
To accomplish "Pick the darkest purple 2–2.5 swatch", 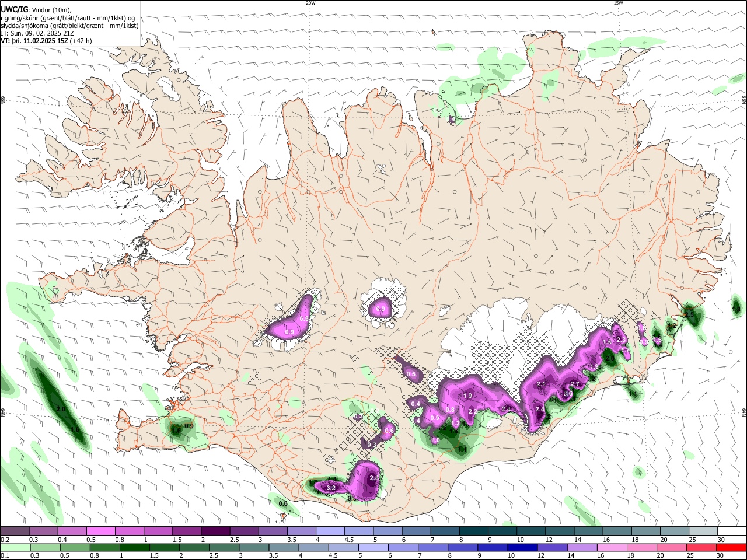I will point(215,531).
